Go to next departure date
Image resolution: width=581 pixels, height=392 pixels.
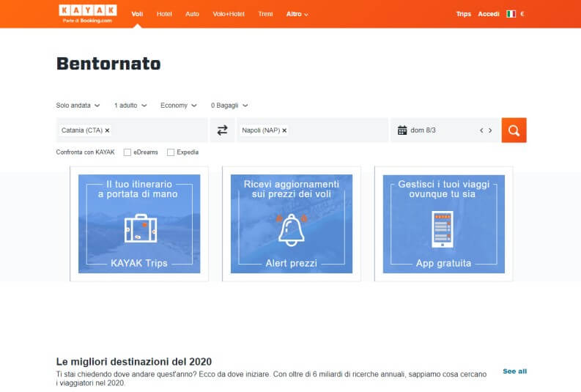pyautogui.click(x=490, y=130)
